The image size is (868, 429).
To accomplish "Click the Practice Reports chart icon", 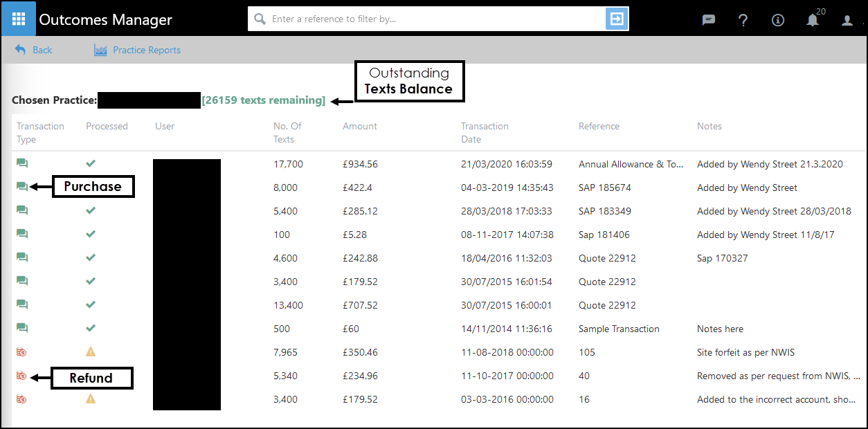I will click(100, 50).
